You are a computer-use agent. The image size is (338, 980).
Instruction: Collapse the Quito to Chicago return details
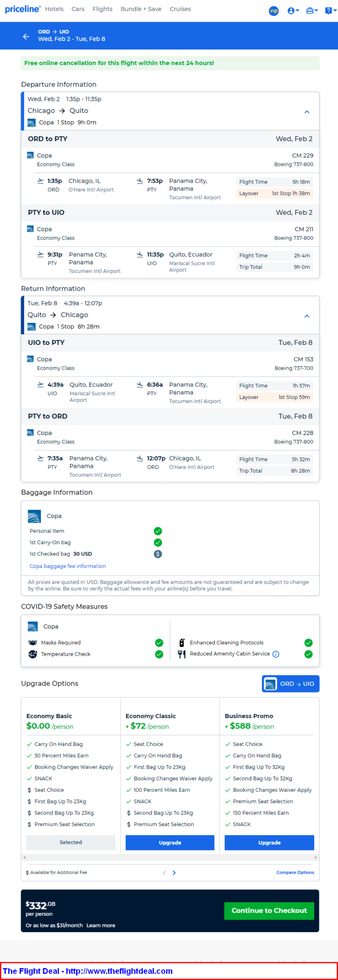pos(307,316)
